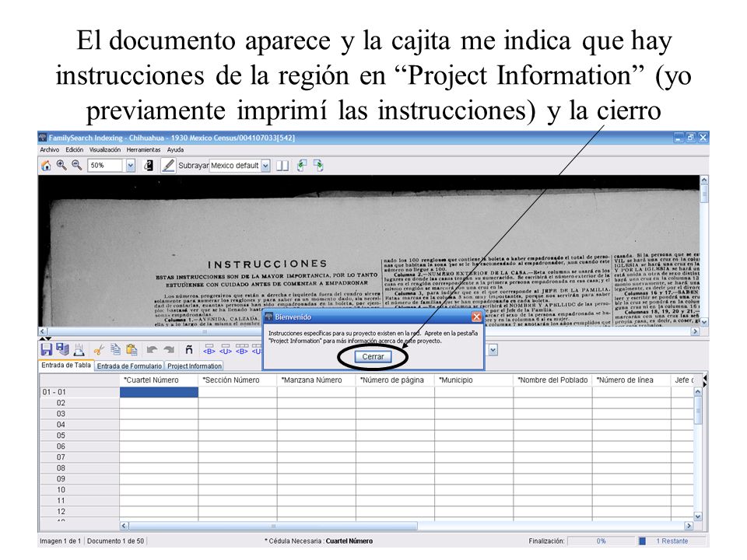Click the first <B> mark blank icon

click(x=209, y=349)
